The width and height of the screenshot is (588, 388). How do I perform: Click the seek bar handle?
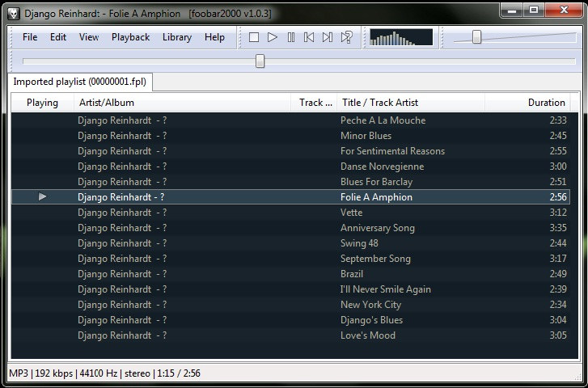point(260,61)
